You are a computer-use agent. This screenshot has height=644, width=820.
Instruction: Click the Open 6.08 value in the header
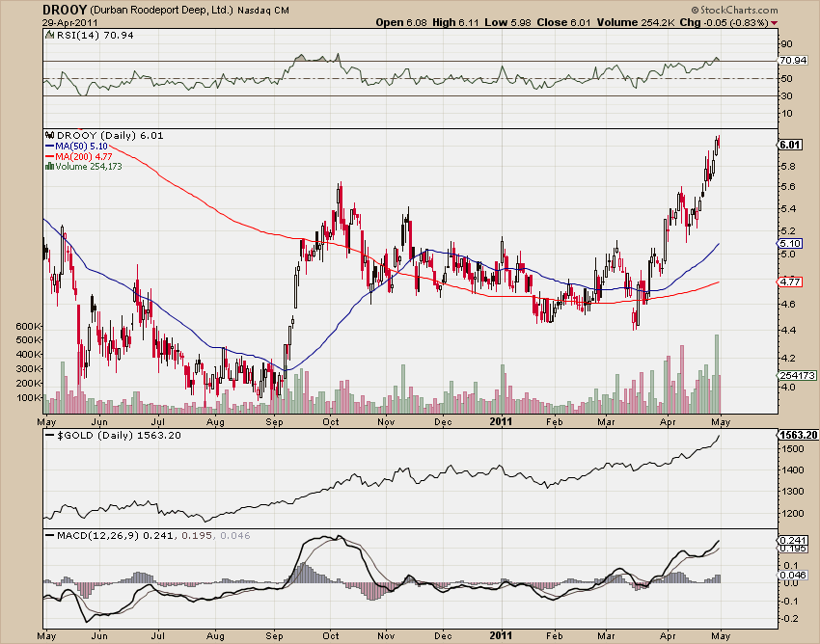[x=401, y=22]
